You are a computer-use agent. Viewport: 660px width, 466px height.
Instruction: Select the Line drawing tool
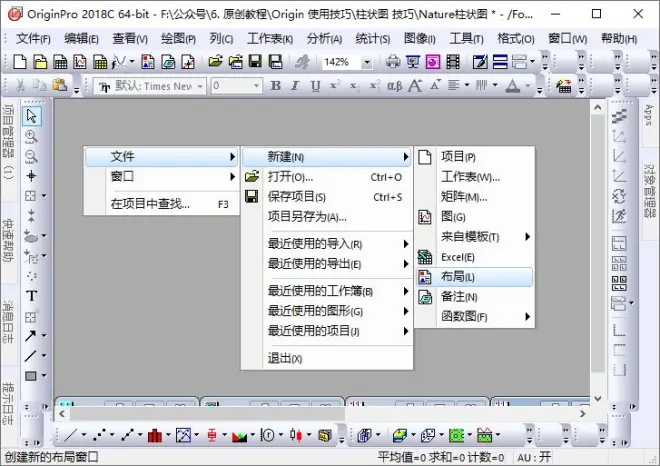click(30, 356)
